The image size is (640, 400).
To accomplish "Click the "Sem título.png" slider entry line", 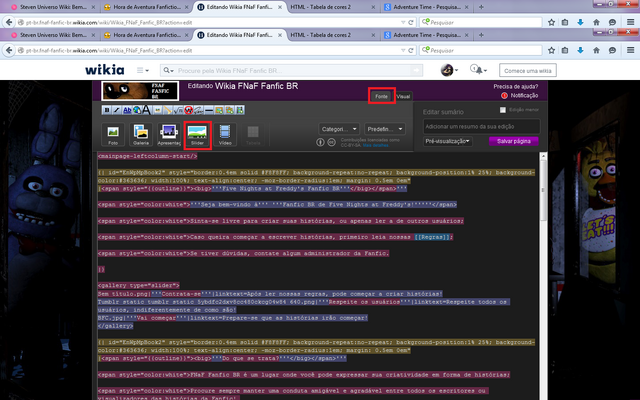I will tap(270, 293).
